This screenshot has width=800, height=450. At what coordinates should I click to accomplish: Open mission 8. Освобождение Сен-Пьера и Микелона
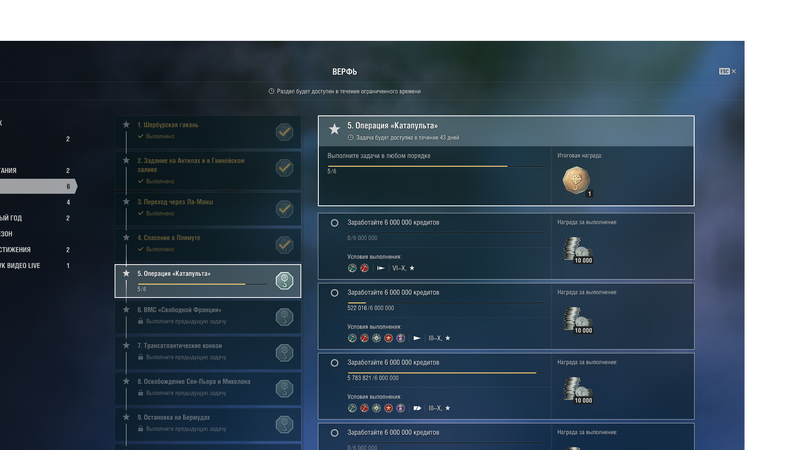[x=208, y=389]
